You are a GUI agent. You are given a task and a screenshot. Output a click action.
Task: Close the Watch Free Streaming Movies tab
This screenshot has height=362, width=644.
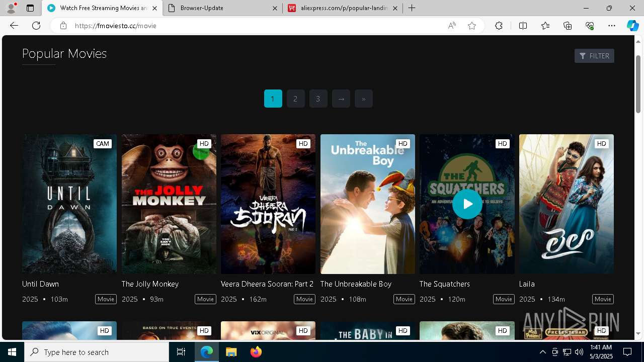coord(154,8)
